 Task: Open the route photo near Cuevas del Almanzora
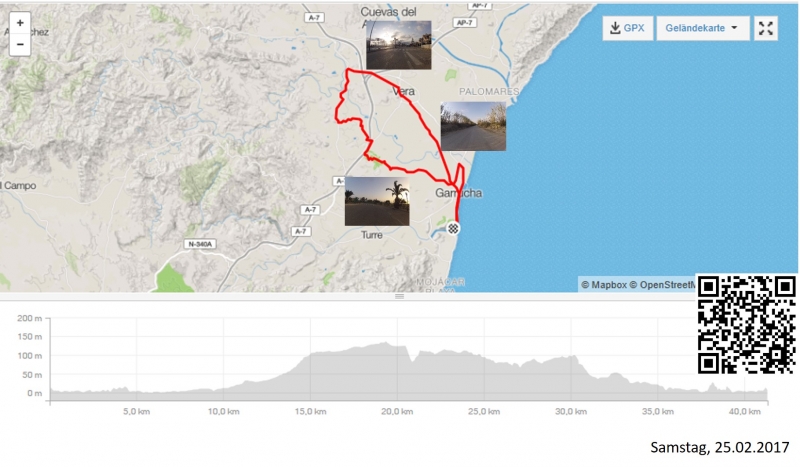(x=398, y=45)
